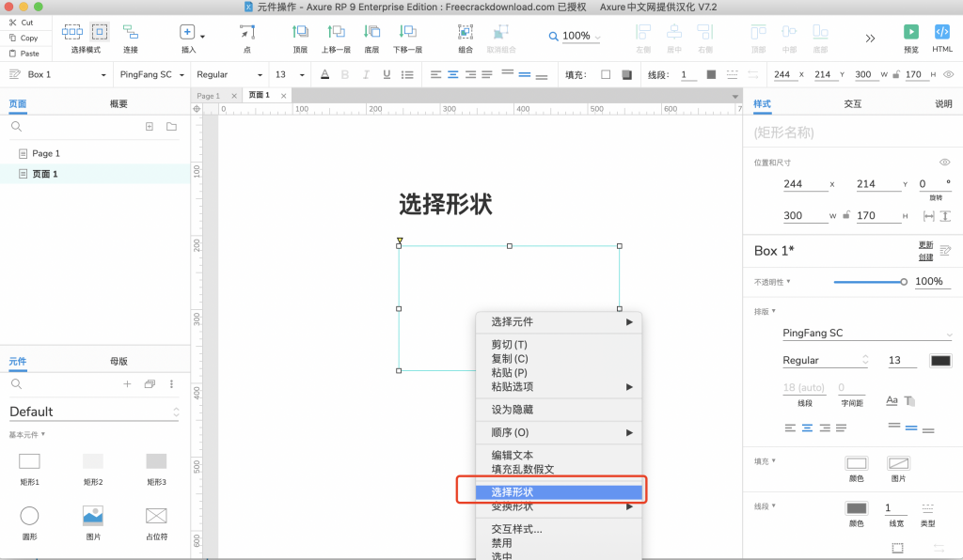963x560 pixels.
Task: Toggle the visibility eye icon in style panel
Action: tap(944, 163)
